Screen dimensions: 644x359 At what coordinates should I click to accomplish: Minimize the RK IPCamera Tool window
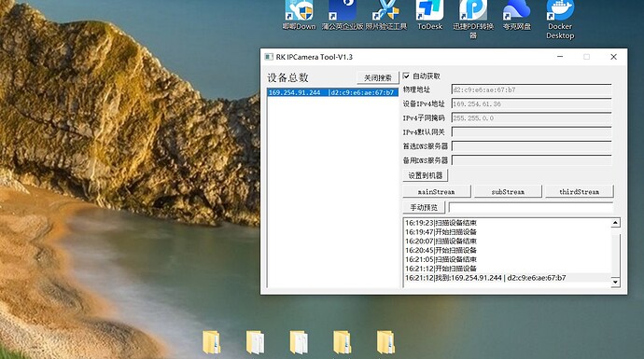tap(560, 57)
